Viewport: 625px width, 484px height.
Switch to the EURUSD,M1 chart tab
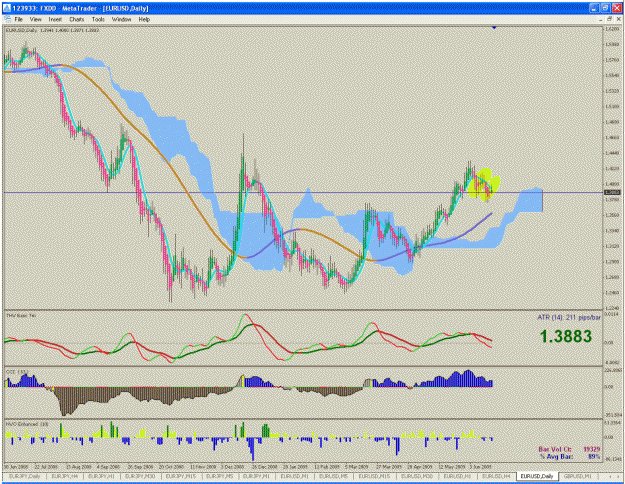tap(294, 476)
